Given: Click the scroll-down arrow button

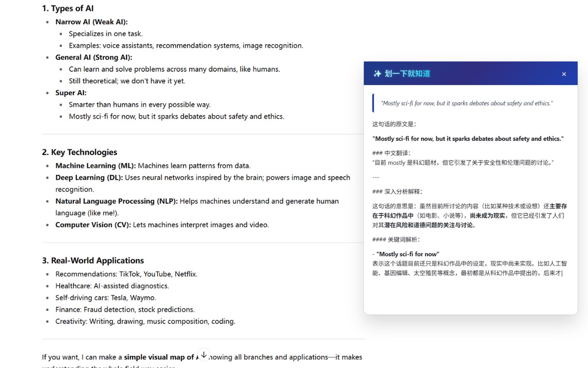Looking at the screenshot, I should (204, 355).
